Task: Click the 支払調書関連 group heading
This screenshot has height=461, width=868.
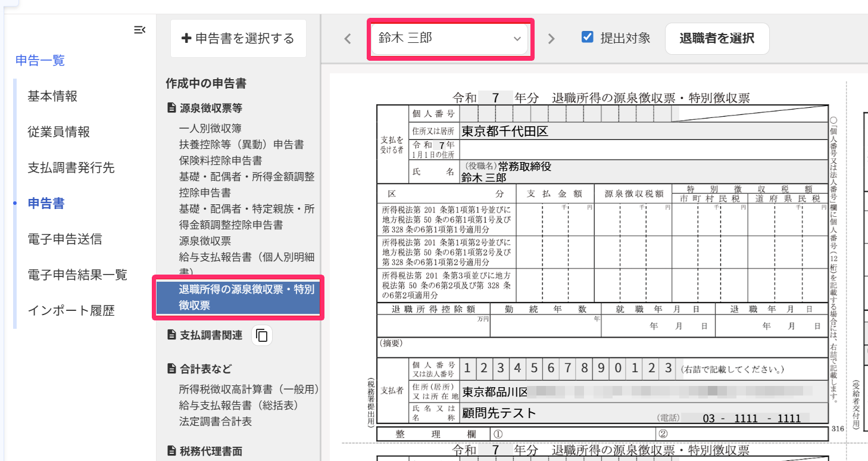Action: point(211,335)
